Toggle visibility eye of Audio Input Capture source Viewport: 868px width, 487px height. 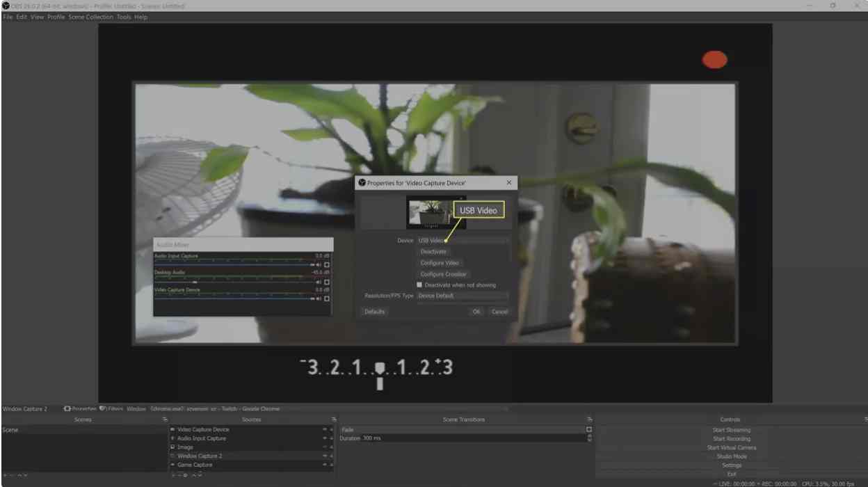click(324, 438)
